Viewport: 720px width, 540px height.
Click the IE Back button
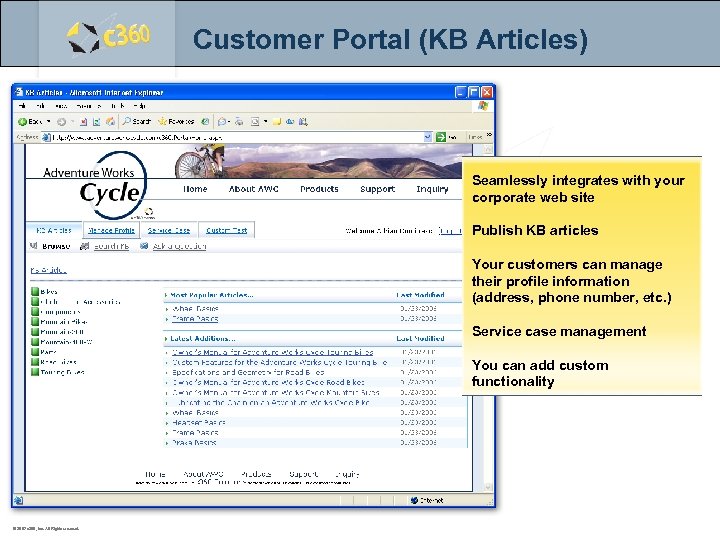[x=30, y=122]
